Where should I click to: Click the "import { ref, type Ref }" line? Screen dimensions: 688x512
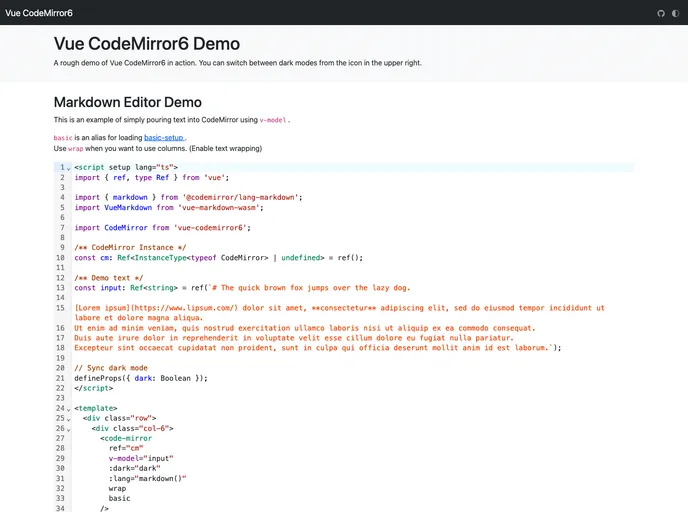pyautogui.click(x=152, y=178)
